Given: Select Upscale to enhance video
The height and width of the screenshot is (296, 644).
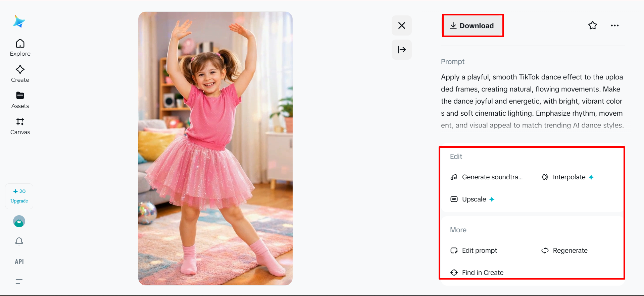Looking at the screenshot, I should click(473, 199).
